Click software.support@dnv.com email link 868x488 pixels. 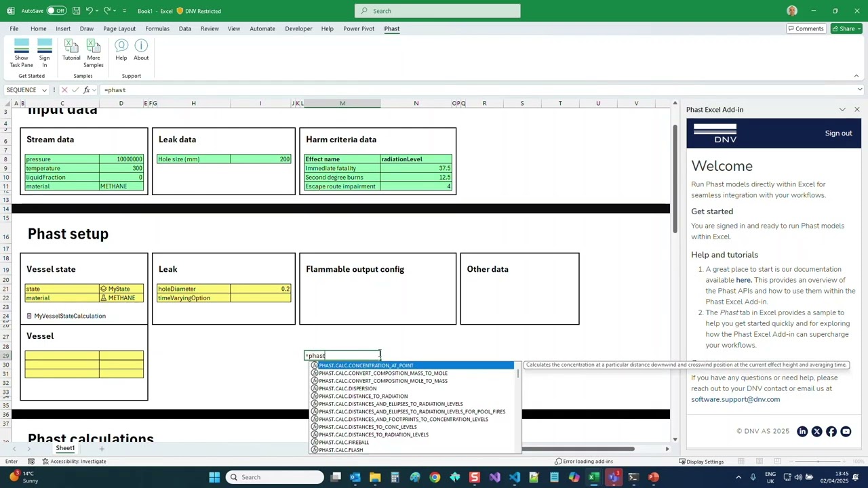736,400
